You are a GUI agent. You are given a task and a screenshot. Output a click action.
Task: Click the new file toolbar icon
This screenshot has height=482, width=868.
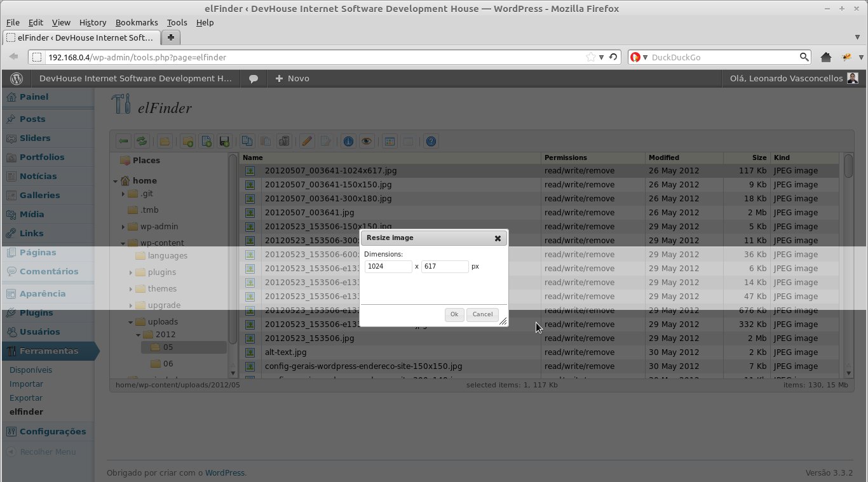tap(206, 142)
